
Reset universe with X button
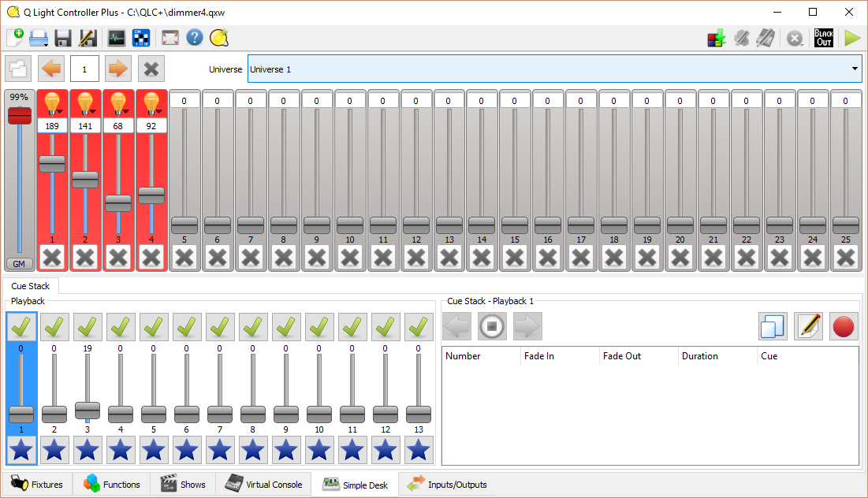[x=151, y=69]
